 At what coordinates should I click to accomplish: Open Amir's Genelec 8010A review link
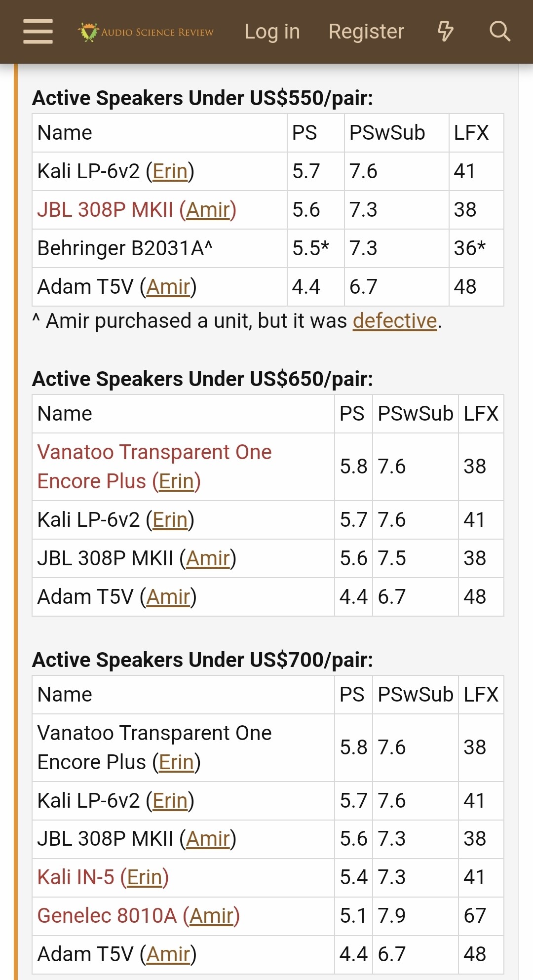pos(211,916)
